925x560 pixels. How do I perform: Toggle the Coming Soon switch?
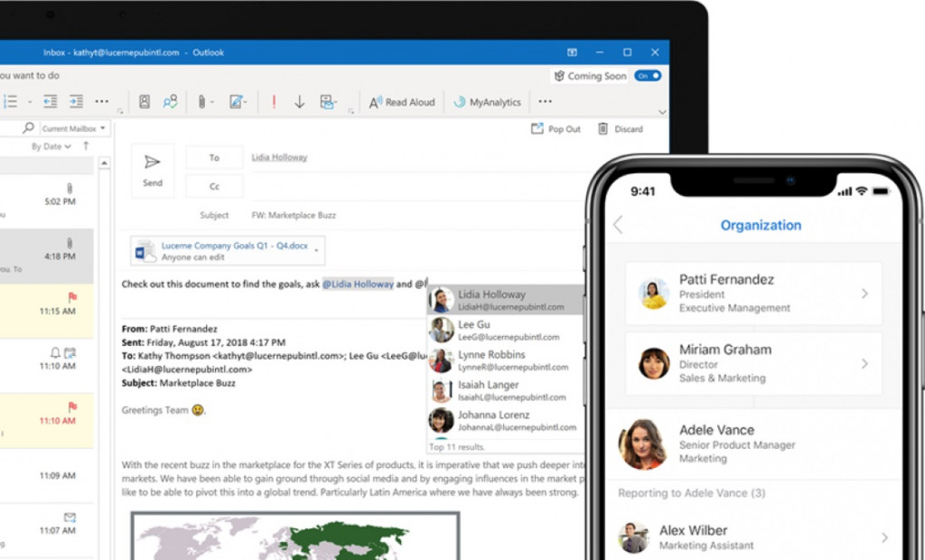tap(648, 76)
